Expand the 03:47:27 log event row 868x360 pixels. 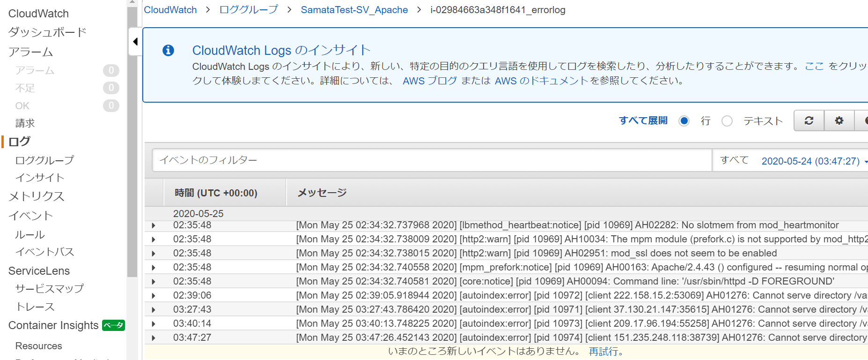click(154, 338)
